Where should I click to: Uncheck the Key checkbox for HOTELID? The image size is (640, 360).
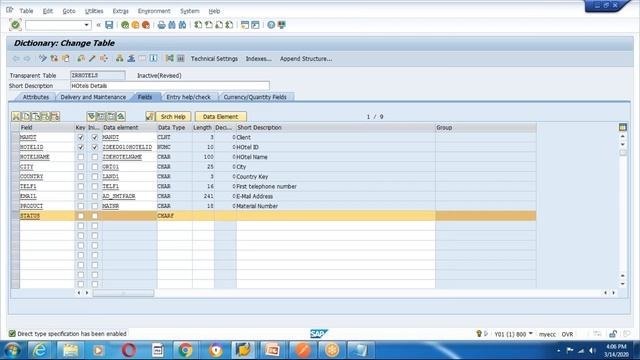(80, 147)
